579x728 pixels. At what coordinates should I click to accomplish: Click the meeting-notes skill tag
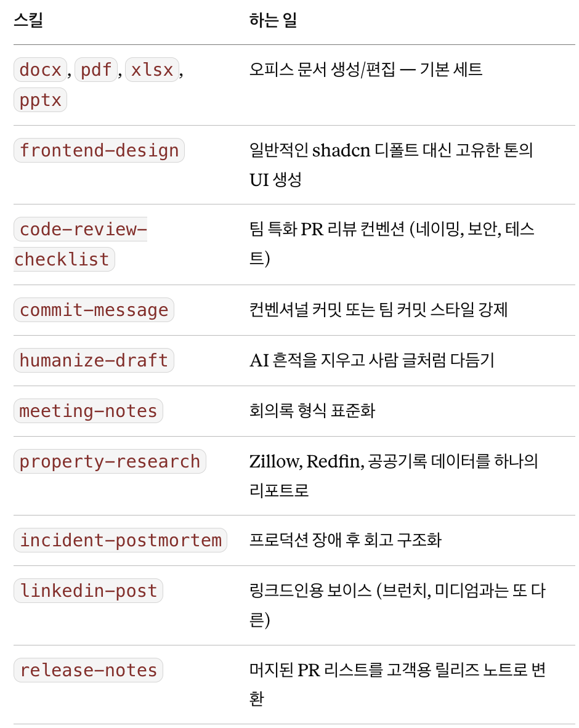(88, 411)
